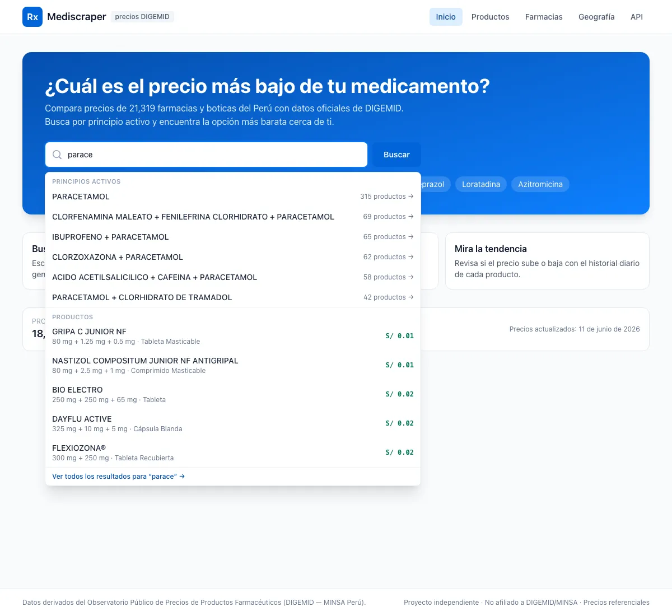Focus the search field containing 'parace'
Screen dimensions: 672x616
point(206,155)
